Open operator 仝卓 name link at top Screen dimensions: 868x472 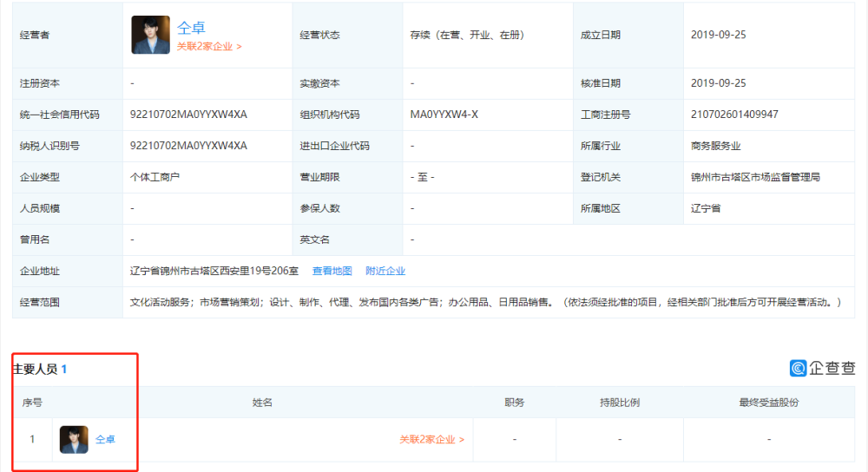pos(191,27)
